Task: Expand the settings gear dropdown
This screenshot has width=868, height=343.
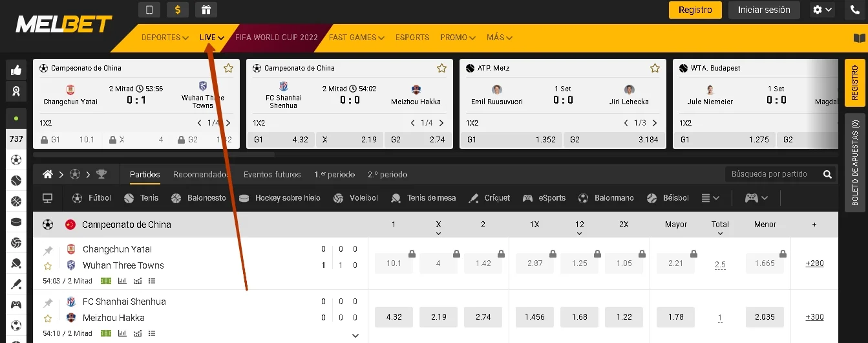Action: tap(822, 10)
